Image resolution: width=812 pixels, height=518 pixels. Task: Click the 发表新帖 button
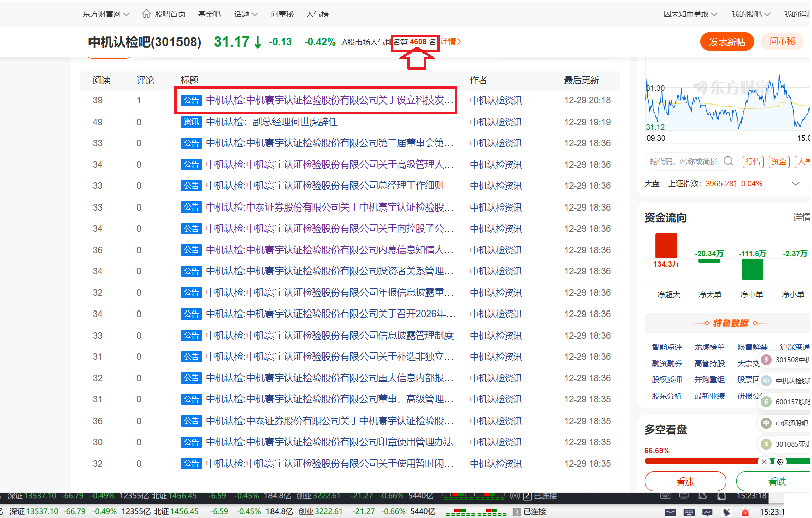(x=727, y=42)
